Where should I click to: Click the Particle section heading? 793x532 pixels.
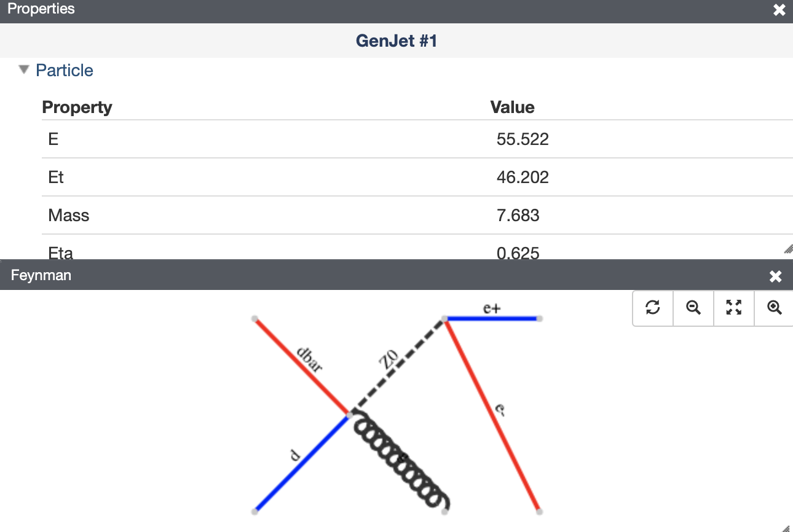click(x=65, y=71)
